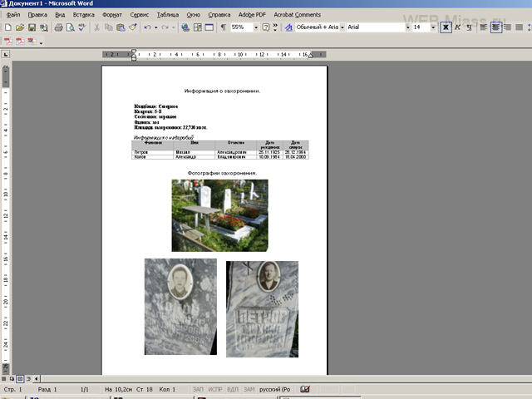The width and height of the screenshot is (532, 399).
Task: Create a new blank document
Action: click(x=9, y=27)
